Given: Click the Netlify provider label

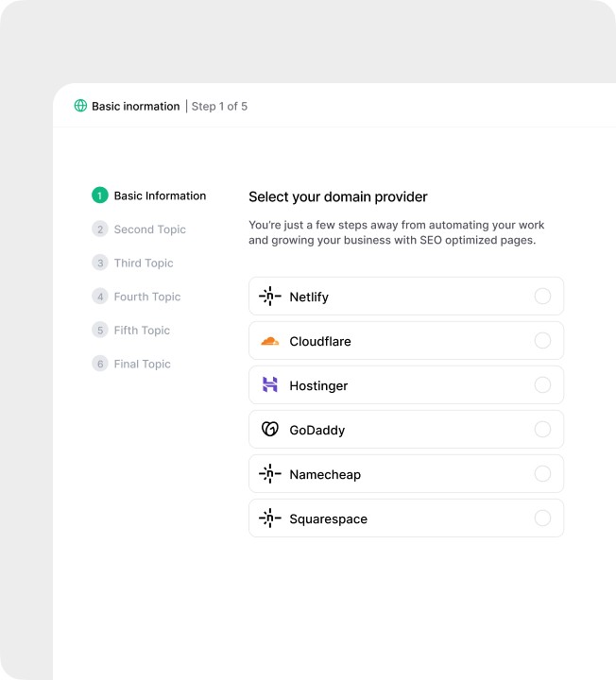Looking at the screenshot, I should pyautogui.click(x=309, y=297).
